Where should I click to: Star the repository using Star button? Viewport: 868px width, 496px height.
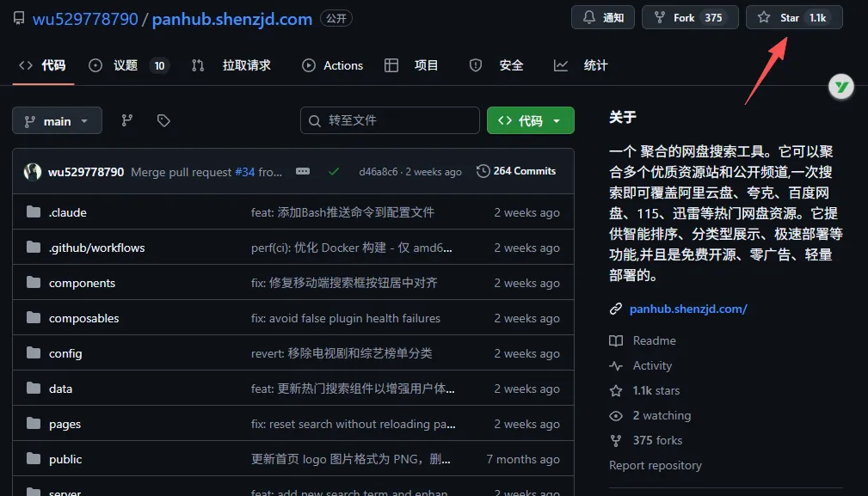pyautogui.click(x=794, y=18)
